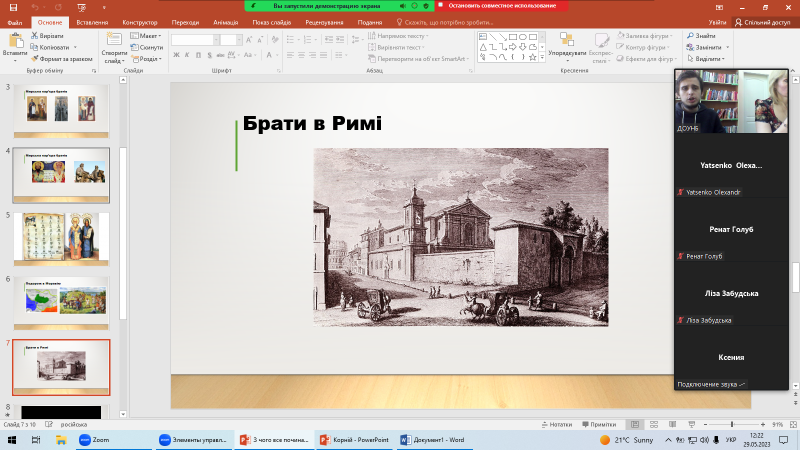
Task: Open the Вставлення tab
Action: tap(92, 22)
